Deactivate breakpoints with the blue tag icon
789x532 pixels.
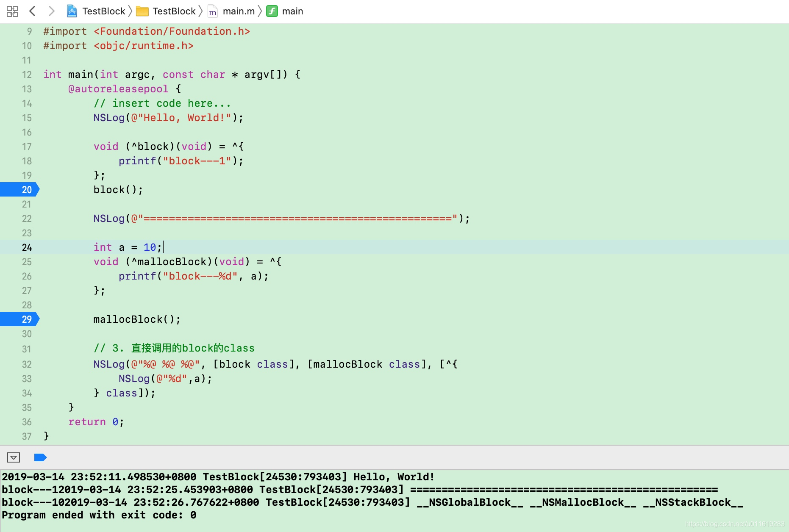pyautogui.click(x=40, y=457)
